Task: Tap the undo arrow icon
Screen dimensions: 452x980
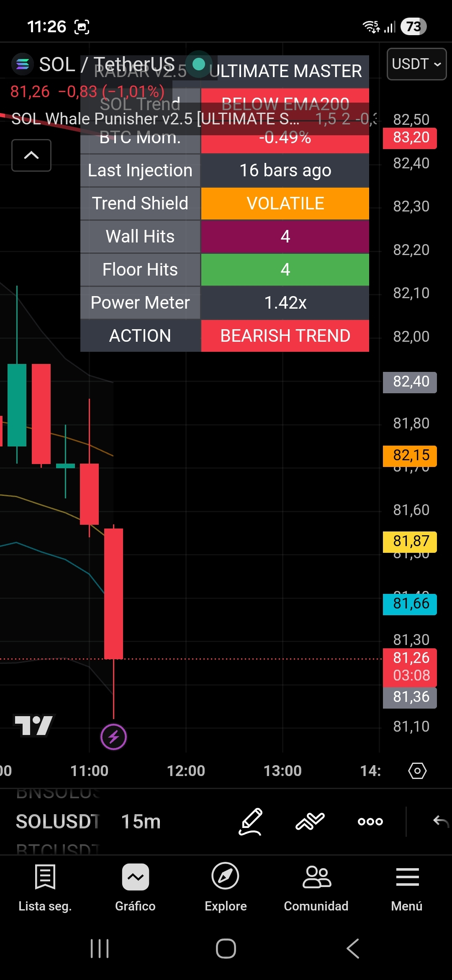Action: click(x=441, y=821)
